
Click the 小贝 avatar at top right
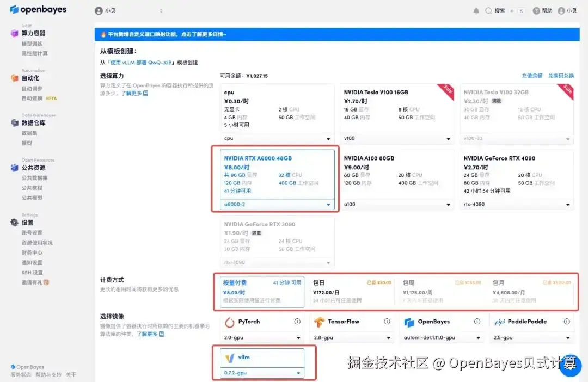coord(561,11)
